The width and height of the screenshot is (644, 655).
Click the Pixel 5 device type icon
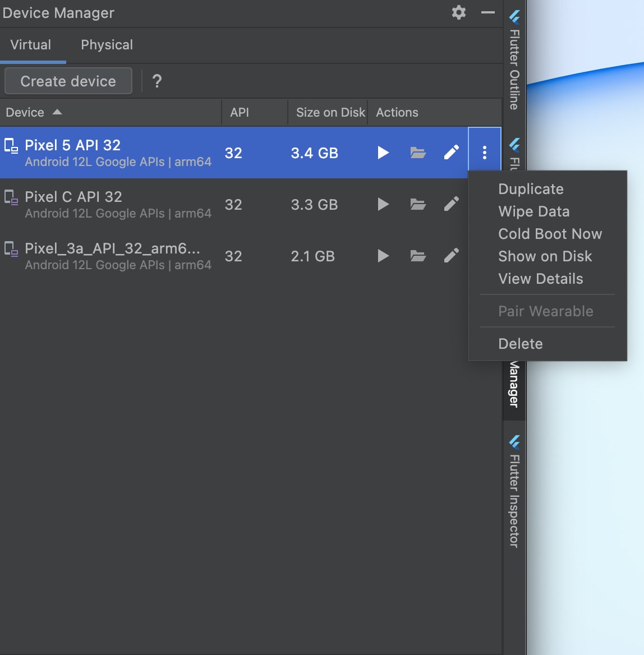coord(11,146)
